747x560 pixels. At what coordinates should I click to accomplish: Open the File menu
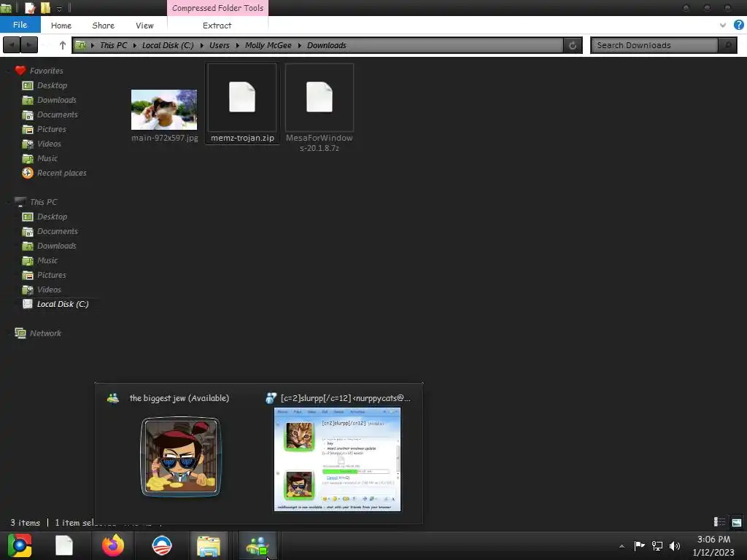(x=20, y=26)
